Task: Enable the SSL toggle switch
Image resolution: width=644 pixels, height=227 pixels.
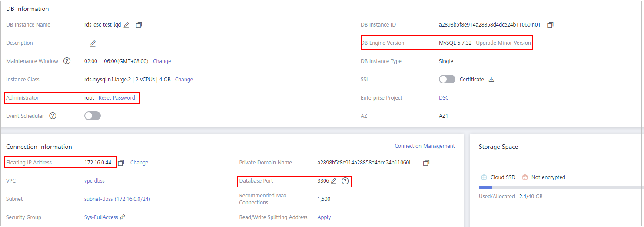Action: (447, 79)
